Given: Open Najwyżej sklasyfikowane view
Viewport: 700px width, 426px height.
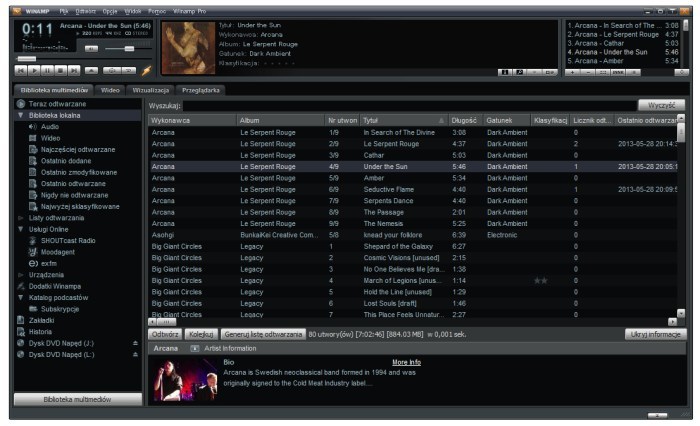Looking at the screenshot, I should coord(80,207).
